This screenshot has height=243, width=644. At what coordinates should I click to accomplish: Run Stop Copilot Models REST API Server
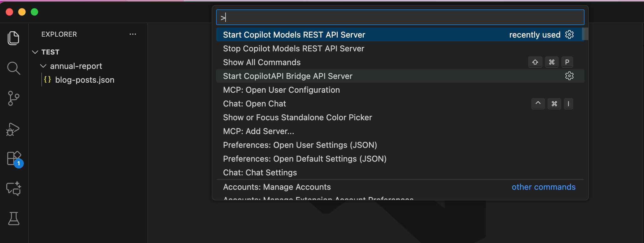293,49
